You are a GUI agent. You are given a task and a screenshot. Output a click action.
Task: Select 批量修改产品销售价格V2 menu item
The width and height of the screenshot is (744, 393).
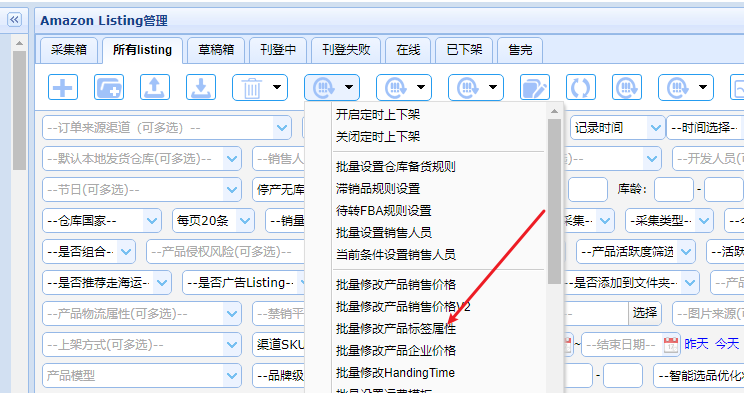click(x=403, y=307)
